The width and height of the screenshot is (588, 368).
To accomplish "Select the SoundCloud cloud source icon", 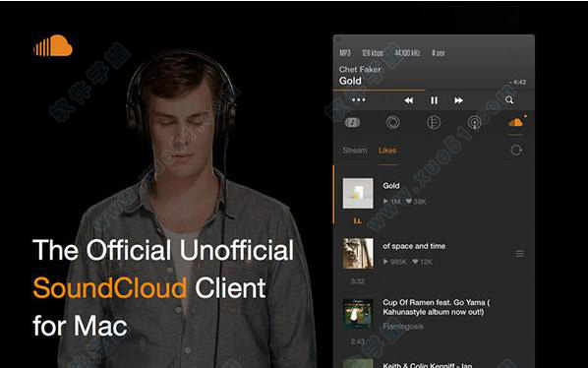I will [x=515, y=122].
